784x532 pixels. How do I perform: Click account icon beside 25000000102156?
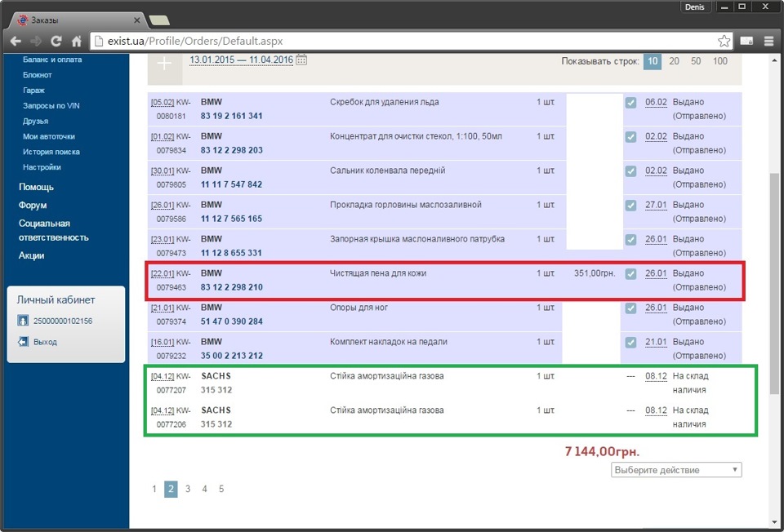point(23,321)
